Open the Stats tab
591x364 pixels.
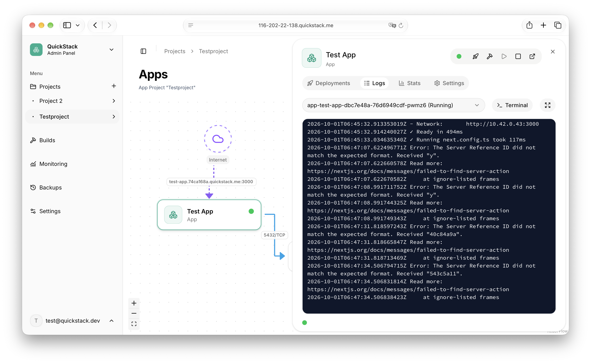point(410,83)
